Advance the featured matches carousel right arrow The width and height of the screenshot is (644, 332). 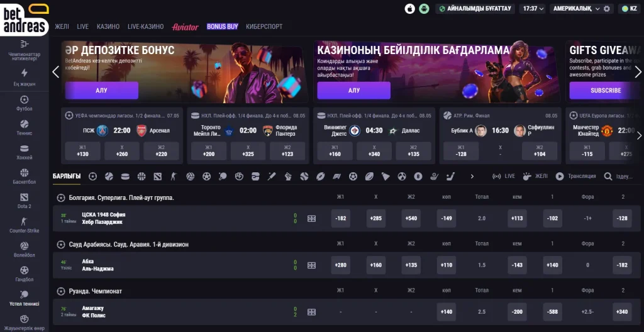[x=639, y=136]
